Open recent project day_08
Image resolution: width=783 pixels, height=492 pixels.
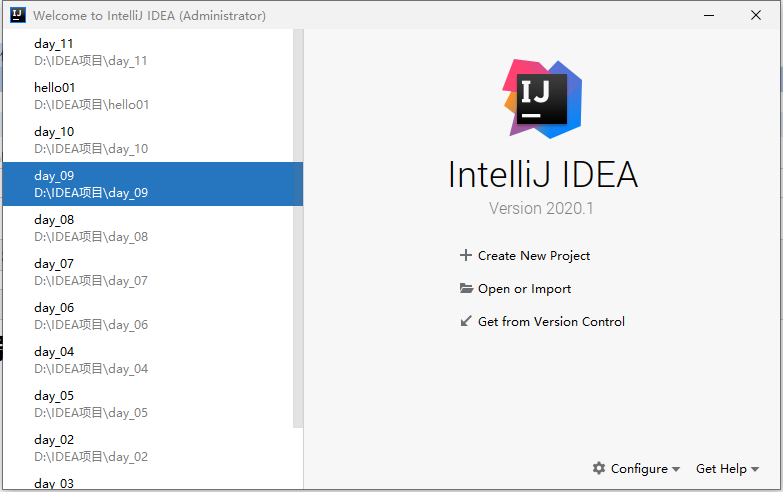(90, 228)
